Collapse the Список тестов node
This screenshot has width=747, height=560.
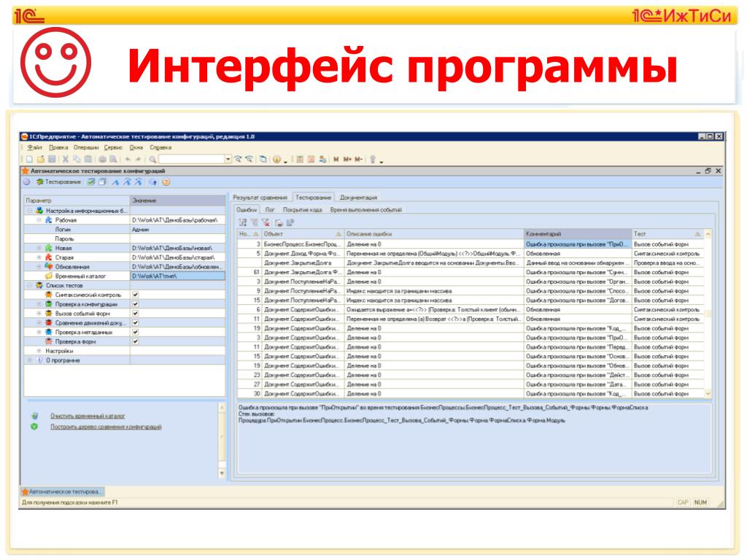30,285
